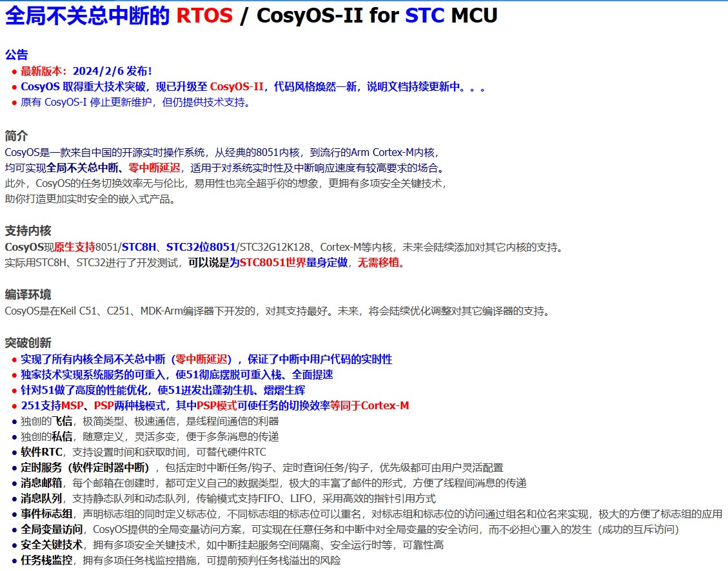This screenshot has width=728, height=571.
Task: Click the line '助你打造更加实时安全的嵌入式产品。'
Action: pos(90,199)
